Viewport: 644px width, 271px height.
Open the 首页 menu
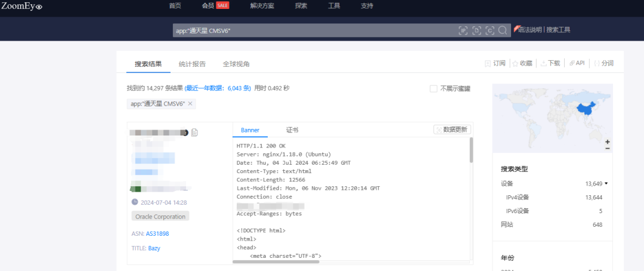point(175,6)
